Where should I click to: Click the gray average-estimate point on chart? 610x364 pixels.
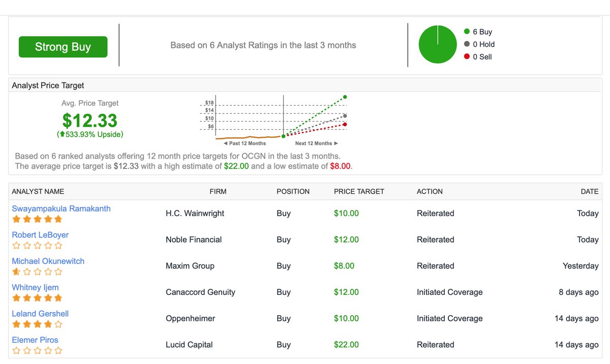tap(345, 116)
